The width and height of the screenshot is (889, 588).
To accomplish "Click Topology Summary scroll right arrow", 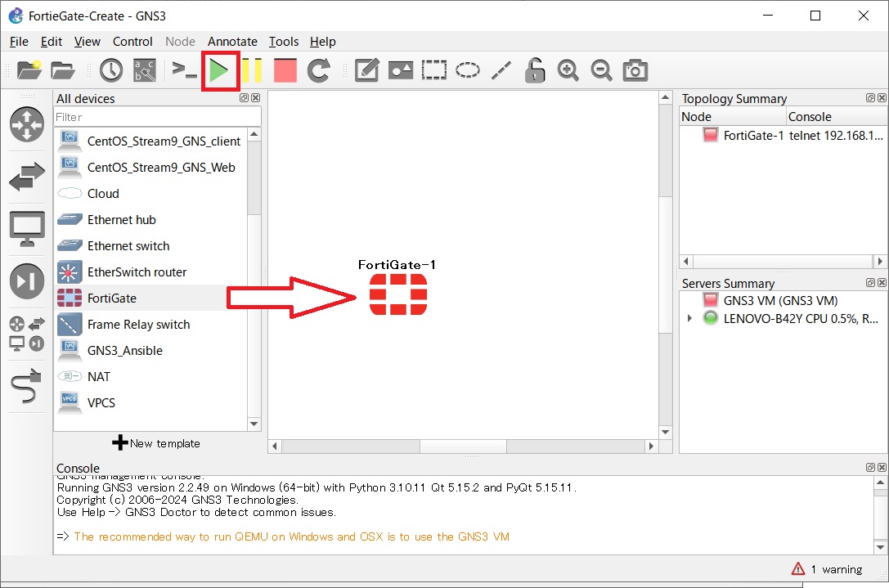I will (879, 261).
